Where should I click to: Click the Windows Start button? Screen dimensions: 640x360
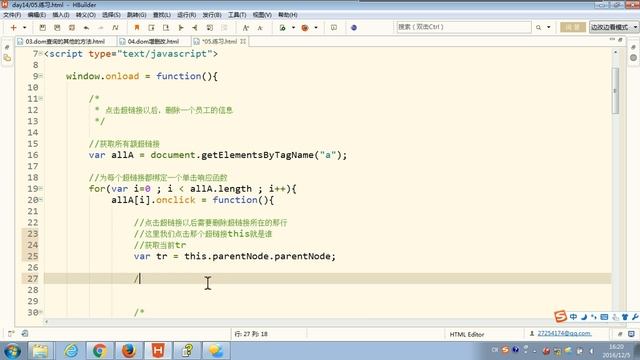point(12,351)
